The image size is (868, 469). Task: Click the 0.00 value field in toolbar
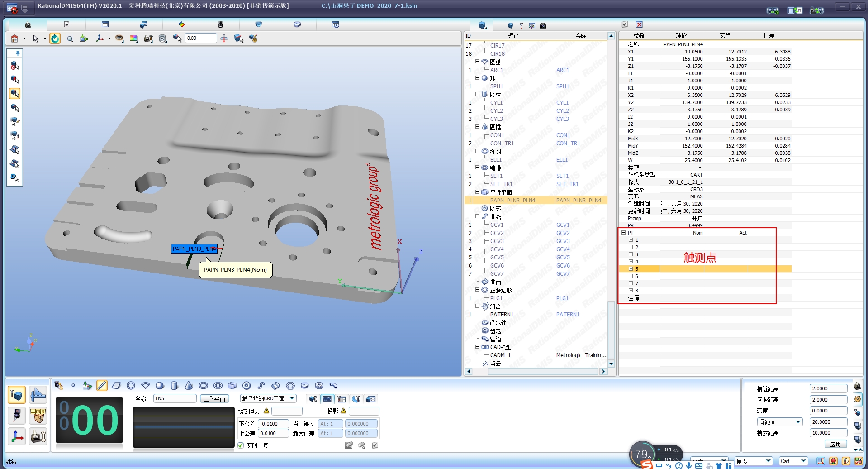200,38
